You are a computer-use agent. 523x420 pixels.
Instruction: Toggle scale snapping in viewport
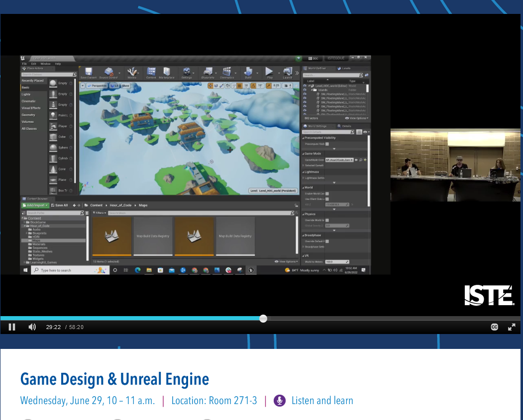click(269, 86)
